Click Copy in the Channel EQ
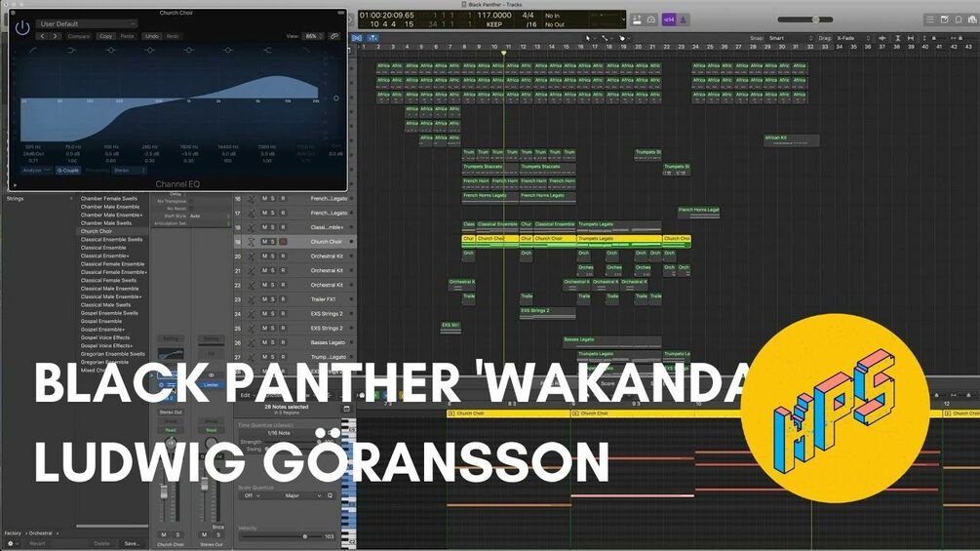980x551 pixels. (x=106, y=36)
